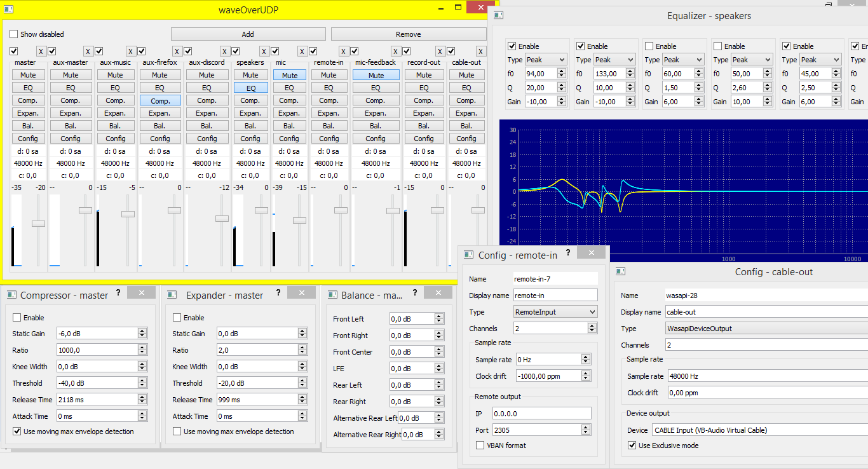Click expander Release Time 999 ms field
The width and height of the screenshot is (868, 469).
tap(256, 400)
